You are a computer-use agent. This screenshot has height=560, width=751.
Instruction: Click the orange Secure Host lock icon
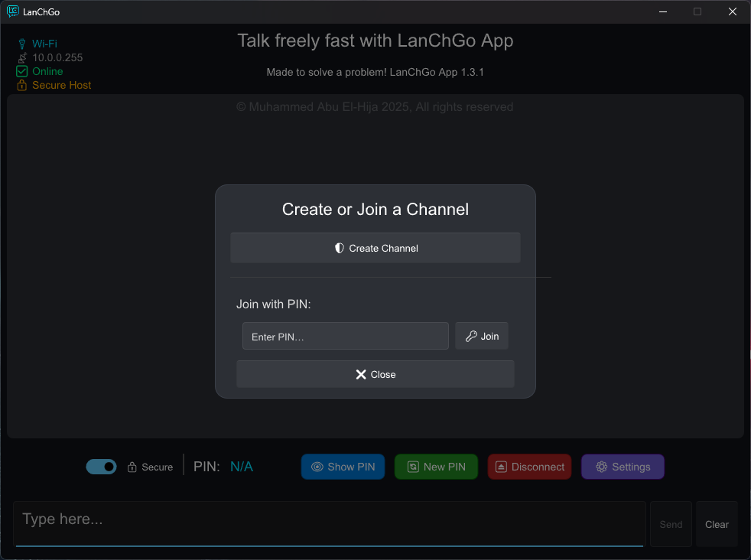pyautogui.click(x=22, y=85)
